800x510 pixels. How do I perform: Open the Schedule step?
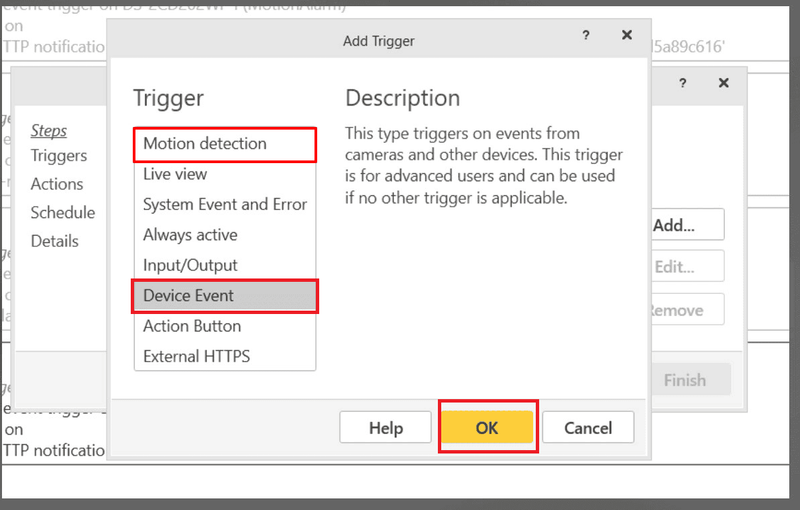pos(63,213)
